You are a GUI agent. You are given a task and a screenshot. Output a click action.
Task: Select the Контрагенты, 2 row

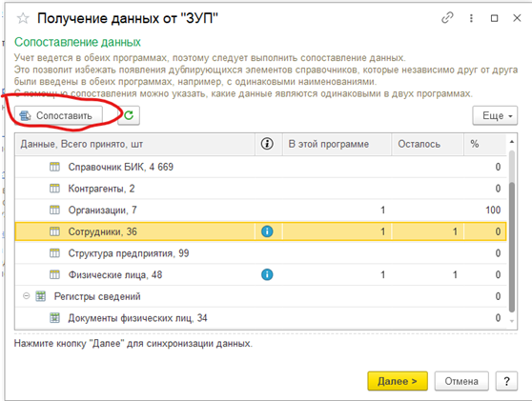tap(260, 189)
